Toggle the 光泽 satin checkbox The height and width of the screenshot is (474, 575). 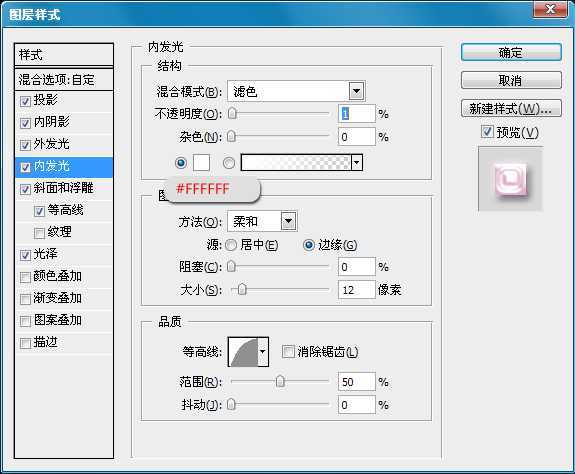[25, 255]
